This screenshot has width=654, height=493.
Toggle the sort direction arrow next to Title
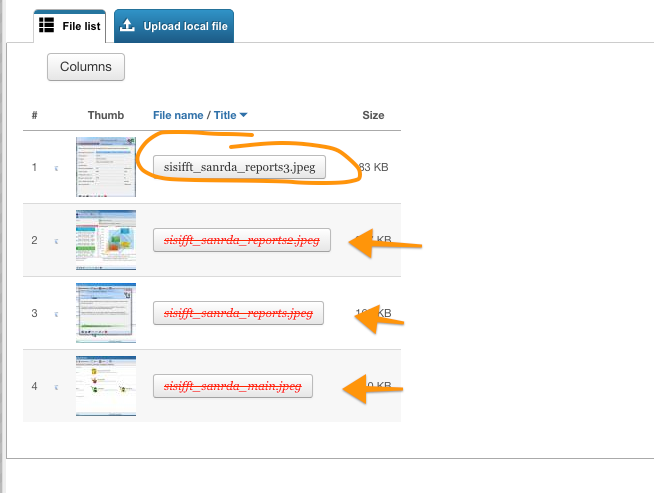244,115
